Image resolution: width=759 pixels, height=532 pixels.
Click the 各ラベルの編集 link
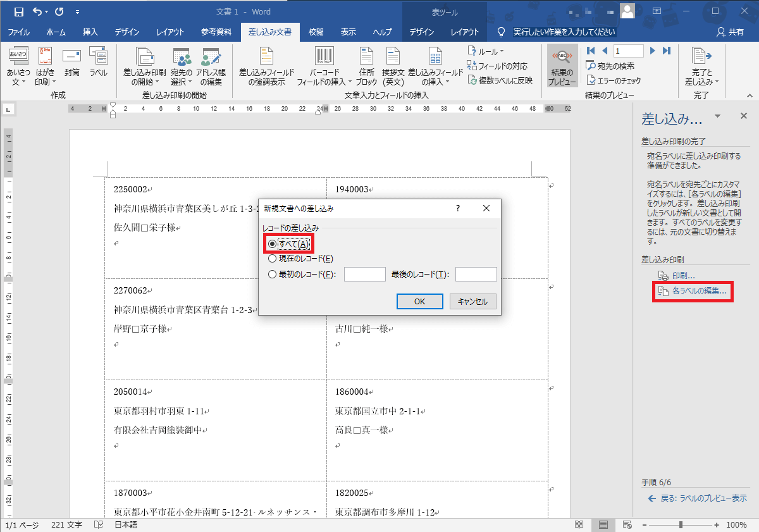(699, 291)
